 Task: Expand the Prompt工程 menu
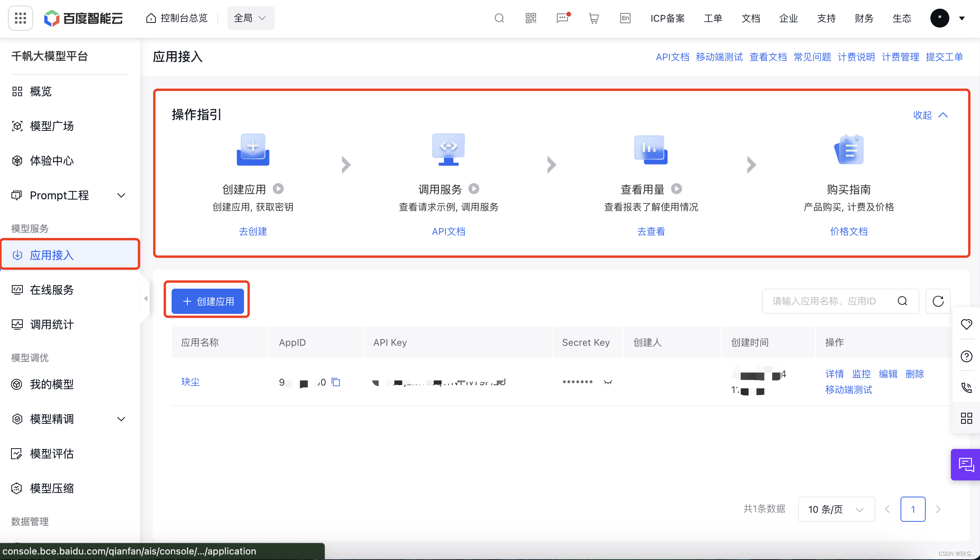tap(121, 195)
